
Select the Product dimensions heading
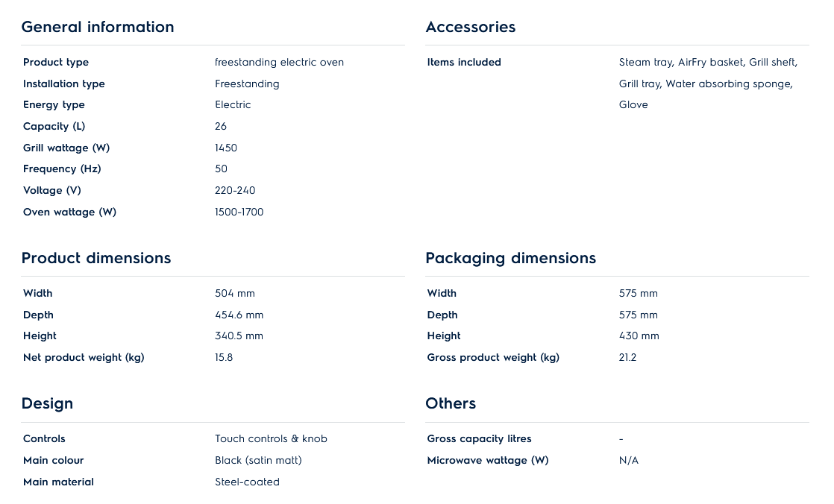pos(96,258)
